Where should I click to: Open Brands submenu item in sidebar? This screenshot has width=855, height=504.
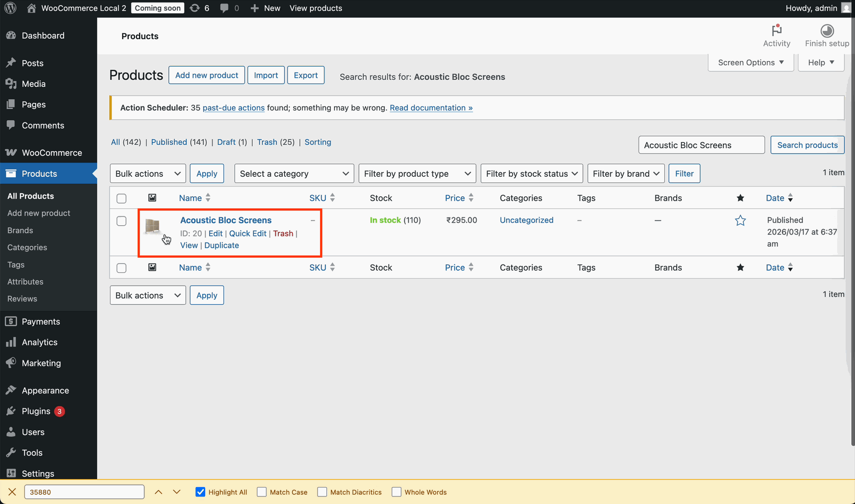click(x=20, y=230)
